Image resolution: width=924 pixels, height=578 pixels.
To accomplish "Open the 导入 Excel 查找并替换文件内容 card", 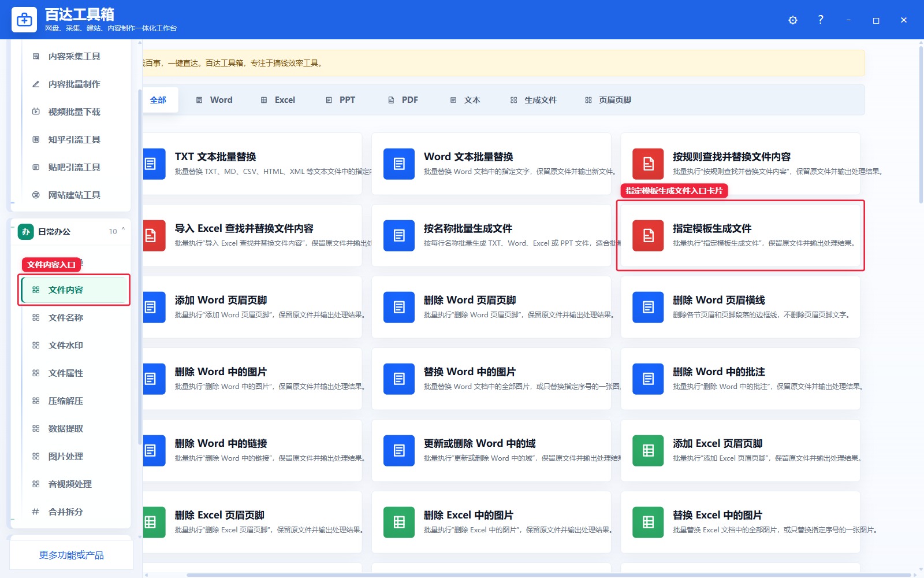I will (x=252, y=236).
